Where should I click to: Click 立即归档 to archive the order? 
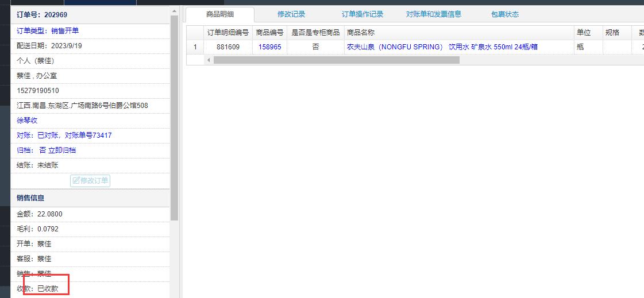point(62,150)
